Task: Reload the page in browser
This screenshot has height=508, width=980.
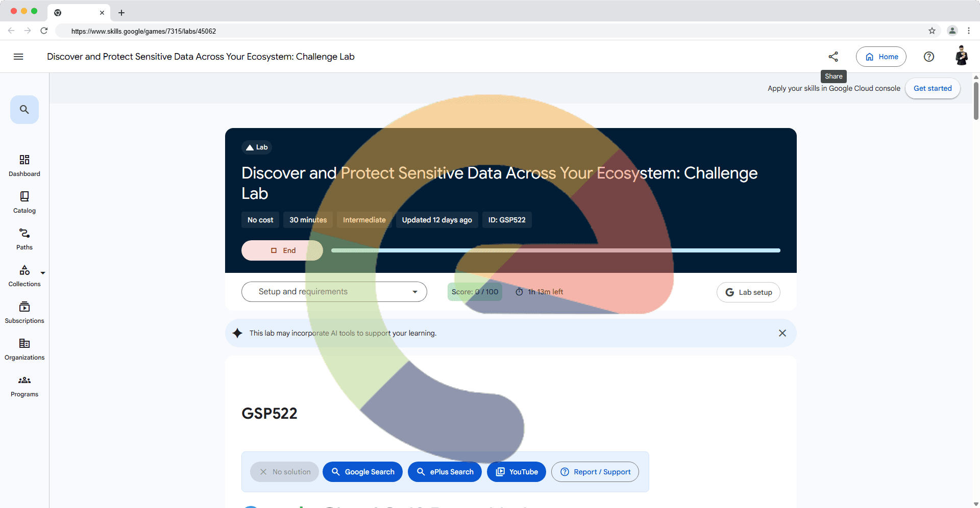Action: tap(44, 31)
